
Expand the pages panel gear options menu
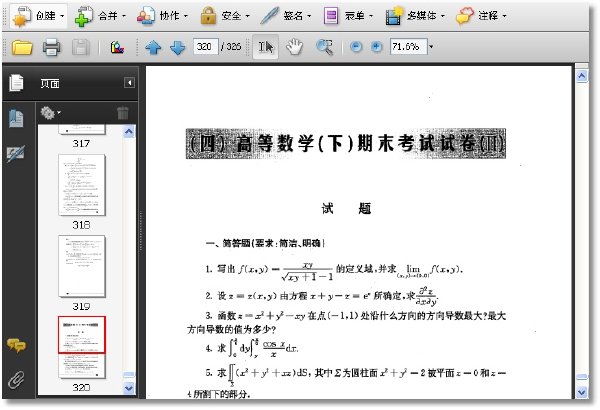click(x=51, y=113)
